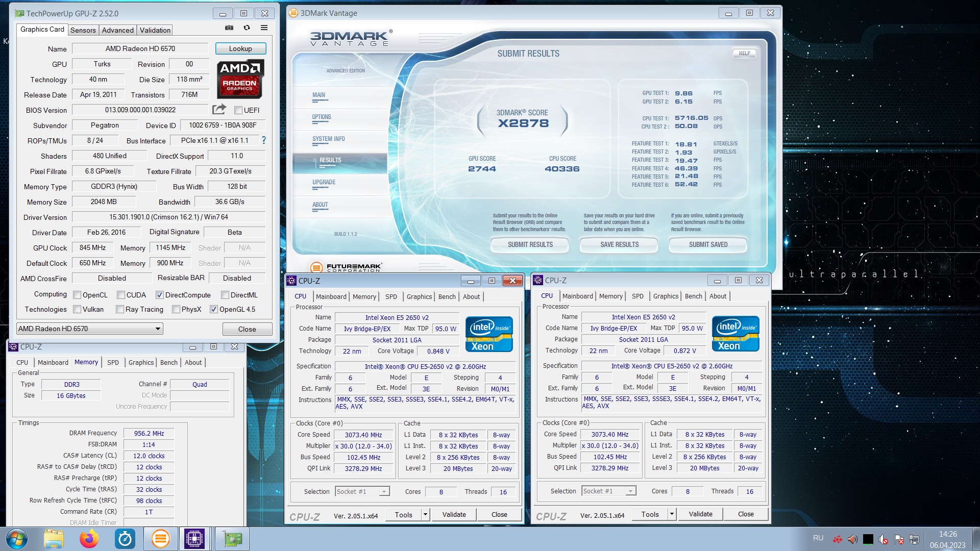Screen dimensions: 980x551
Task: Switch to GPU-Z Validation tab
Action: (155, 30)
